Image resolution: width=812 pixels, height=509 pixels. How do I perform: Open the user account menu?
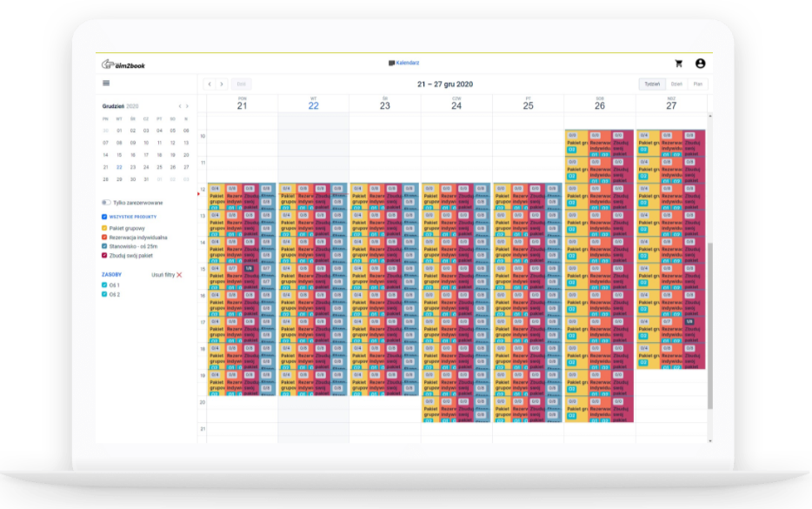[700, 64]
